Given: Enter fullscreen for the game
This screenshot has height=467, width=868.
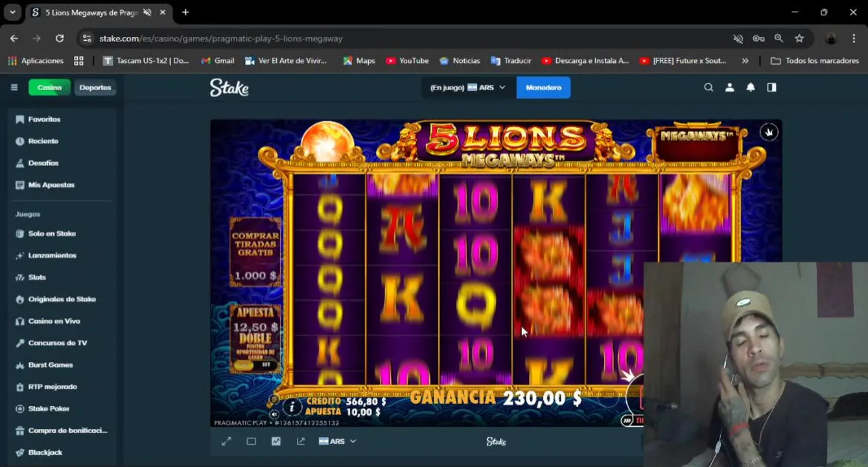Looking at the screenshot, I should 226,441.
